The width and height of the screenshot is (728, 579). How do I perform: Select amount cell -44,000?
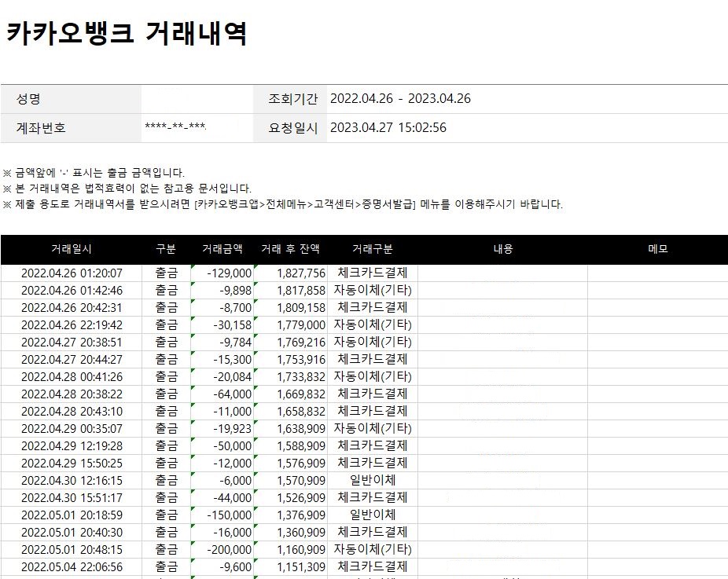[222, 498]
